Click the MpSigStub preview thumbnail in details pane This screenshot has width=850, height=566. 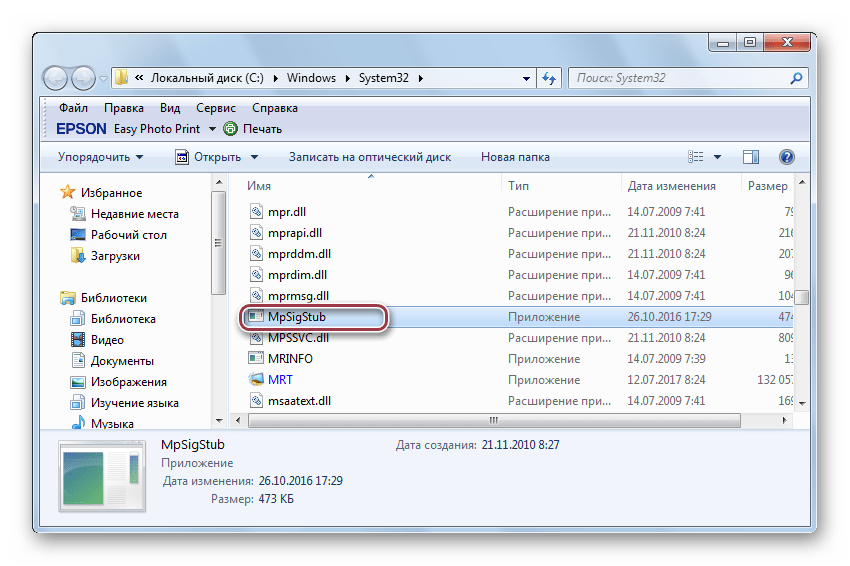pos(102,477)
